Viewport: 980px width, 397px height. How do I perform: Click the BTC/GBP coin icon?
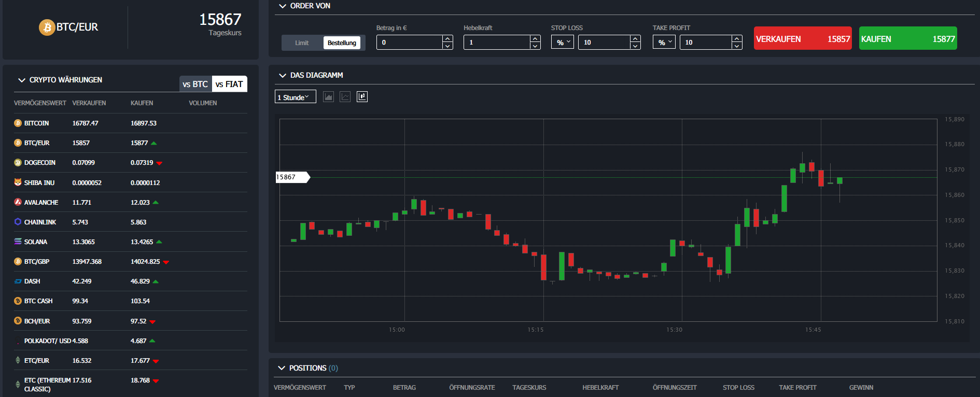click(x=18, y=262)
